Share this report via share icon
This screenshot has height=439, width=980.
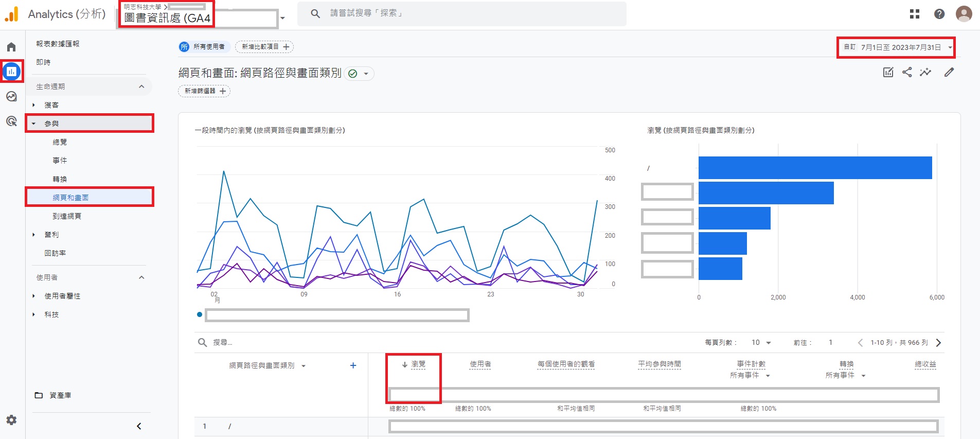(907, 73)
